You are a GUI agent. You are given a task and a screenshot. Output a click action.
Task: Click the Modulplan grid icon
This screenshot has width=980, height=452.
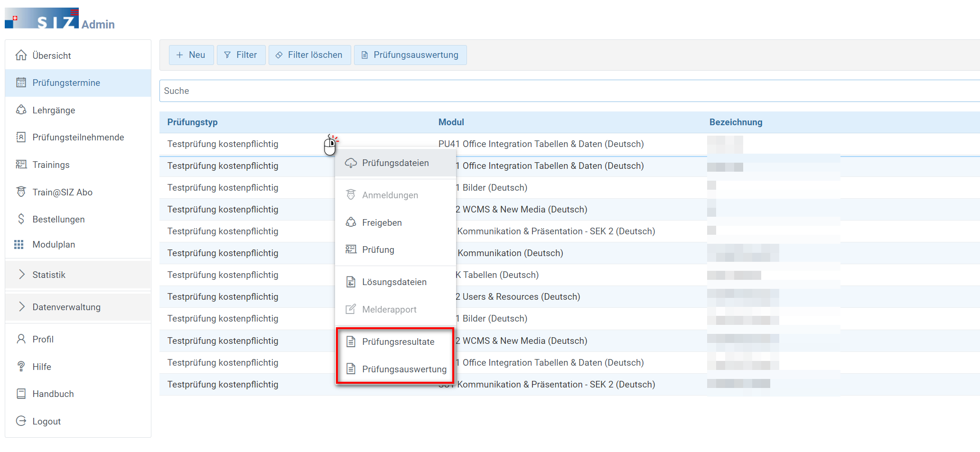click(x=19, y=244)
